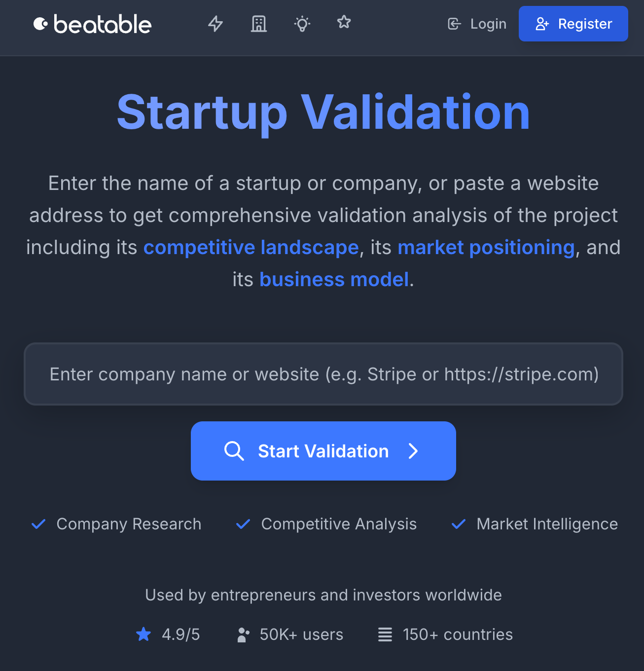
Task: Click the Company Research checkmark
Action: pos(38,524)
